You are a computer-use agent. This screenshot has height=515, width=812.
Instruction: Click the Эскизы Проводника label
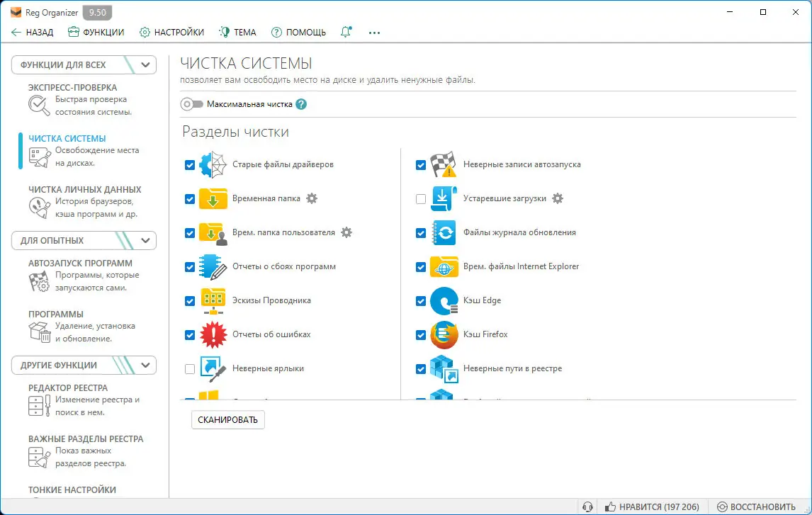(x=271, y=300)
